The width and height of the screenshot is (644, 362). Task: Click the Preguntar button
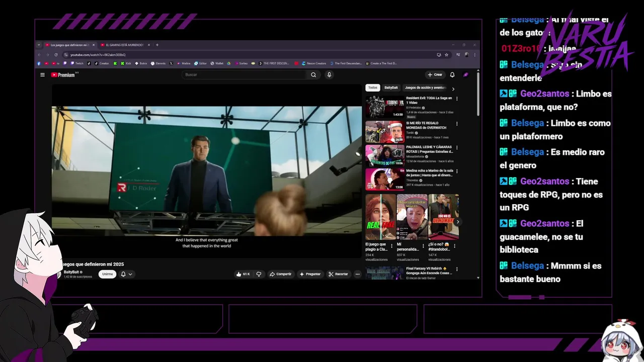click(x=310, y=274)
